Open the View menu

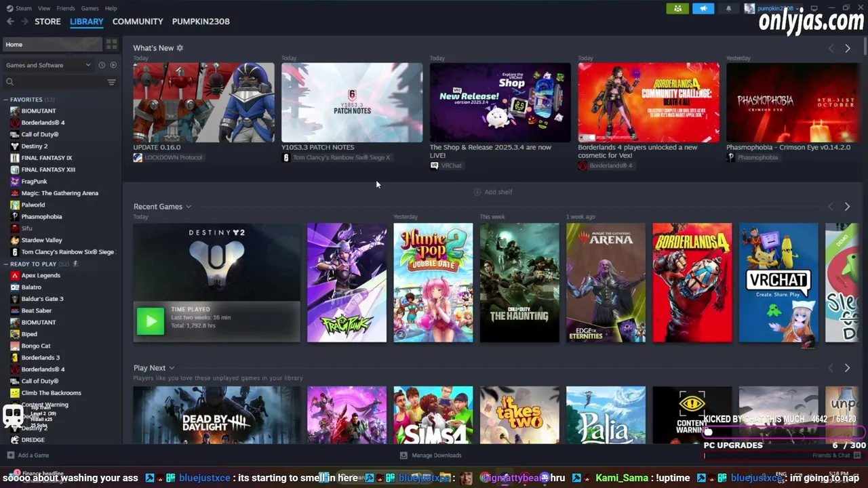pyautogui.click(x=44, y=8)
